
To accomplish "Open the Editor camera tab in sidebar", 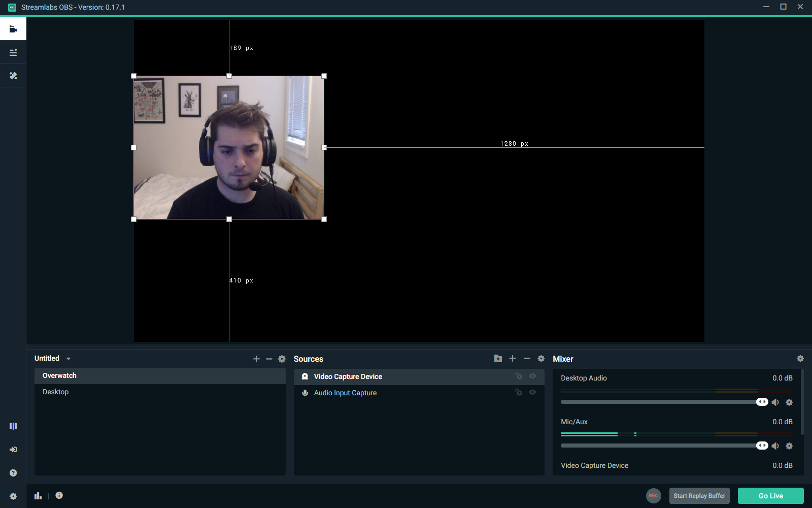I will point(13,29).
